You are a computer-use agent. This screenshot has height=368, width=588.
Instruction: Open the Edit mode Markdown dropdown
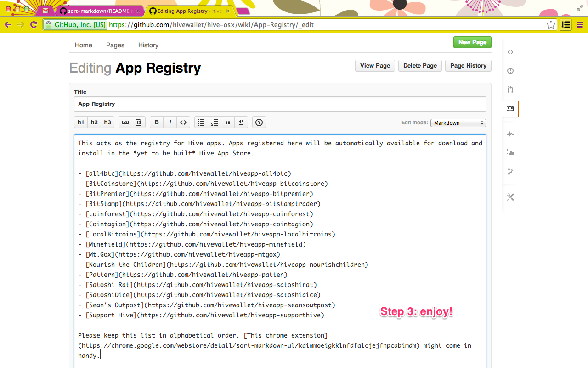point(458,123)
